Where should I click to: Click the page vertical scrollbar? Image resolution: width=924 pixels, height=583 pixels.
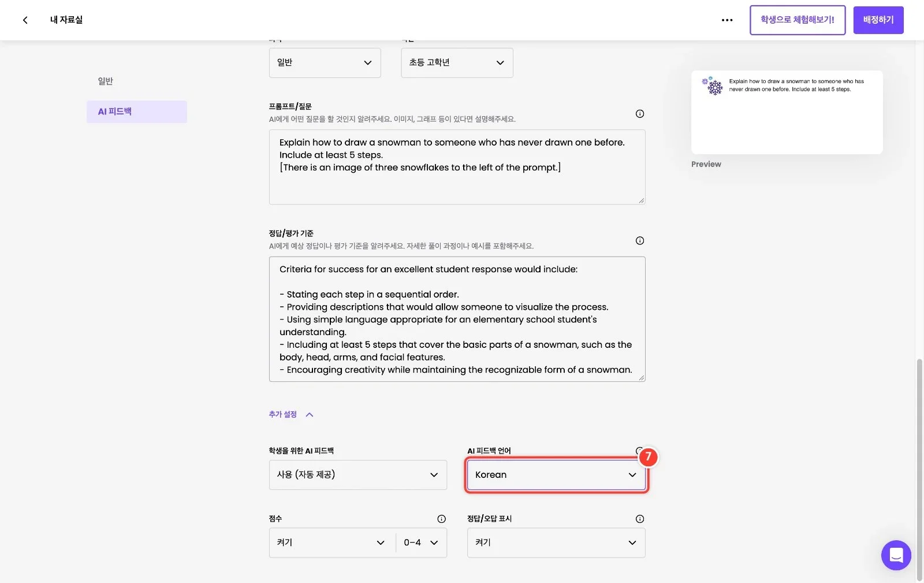(919, 469)
